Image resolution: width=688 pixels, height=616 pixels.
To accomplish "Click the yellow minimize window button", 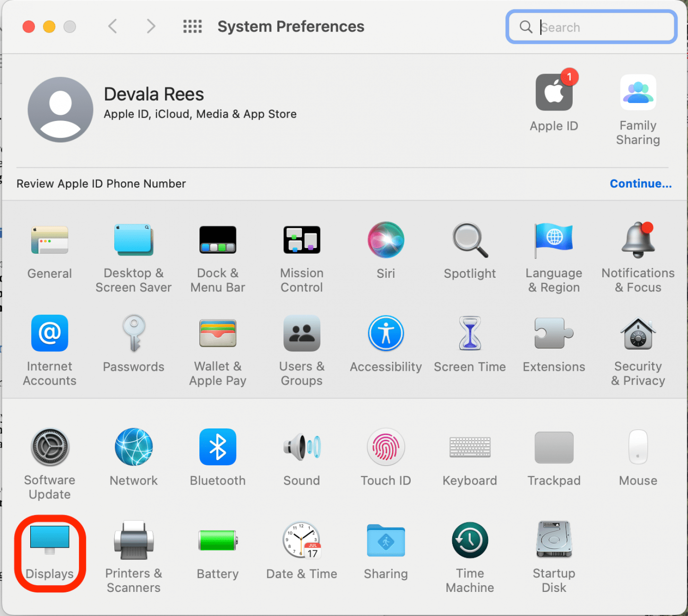I will coord(49,26).
